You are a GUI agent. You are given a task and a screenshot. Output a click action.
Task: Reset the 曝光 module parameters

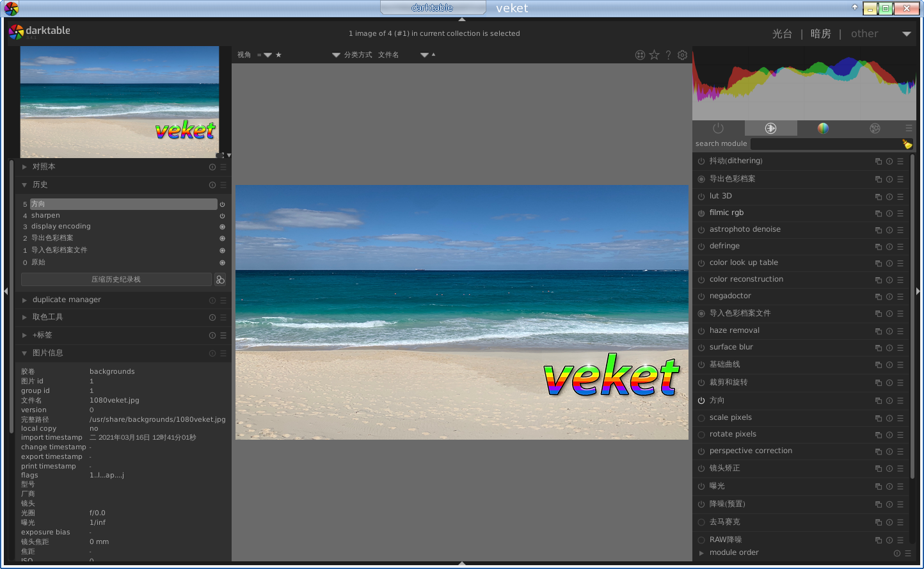[x=889, y=486]
